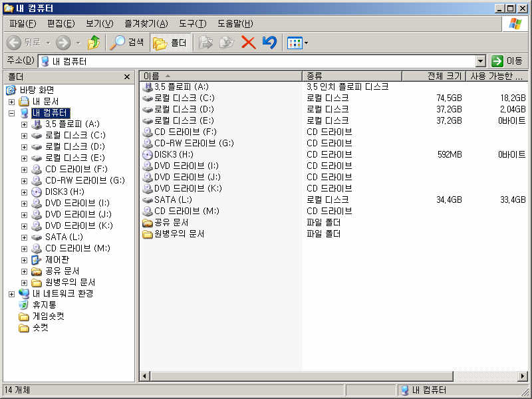This screenshot has height=399, width=532.
Task: Expand 내 네트워크 환경 in folder tree
Action: point(11,294)
